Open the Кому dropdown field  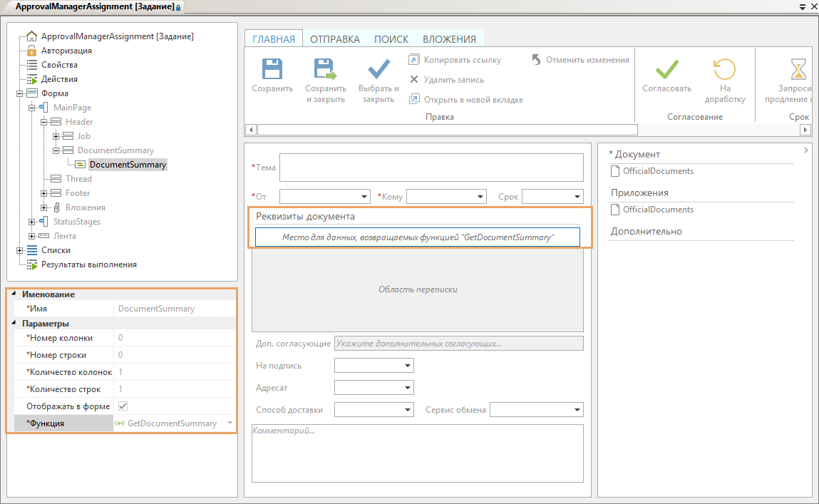pyautogui.click(x=480, y=197)
